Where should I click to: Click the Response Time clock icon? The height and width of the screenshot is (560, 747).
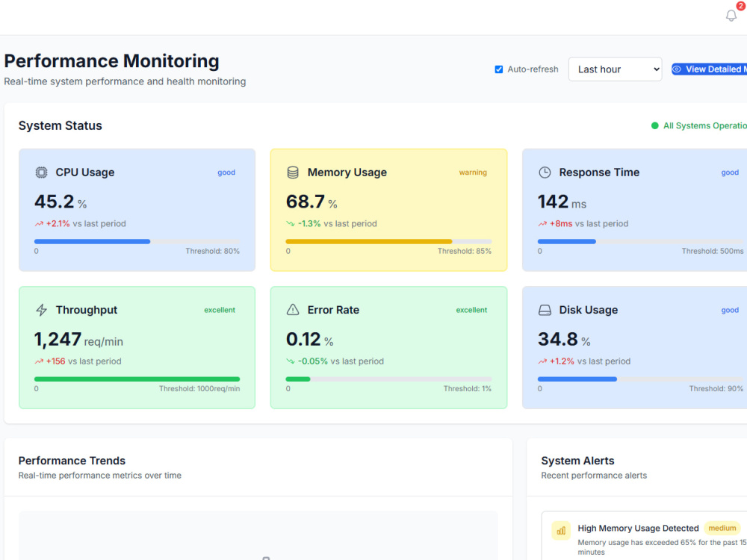545,172
